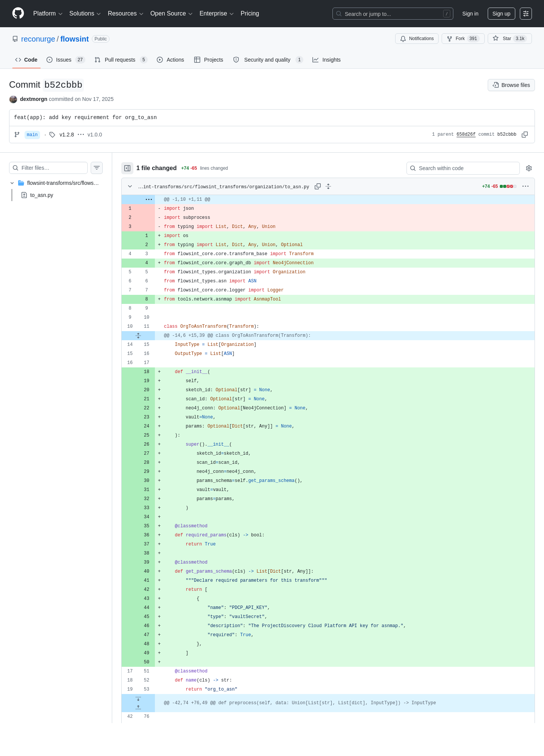This screenshot has width=544, height=756.
Task: Collapse the flowsint-transforms folder
Action: pos(12,183)
